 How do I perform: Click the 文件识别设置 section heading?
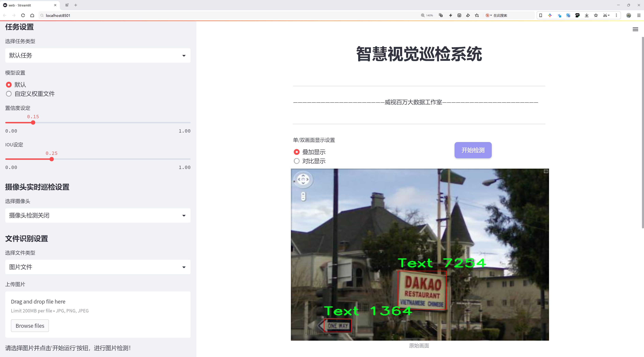pos(26,239)
